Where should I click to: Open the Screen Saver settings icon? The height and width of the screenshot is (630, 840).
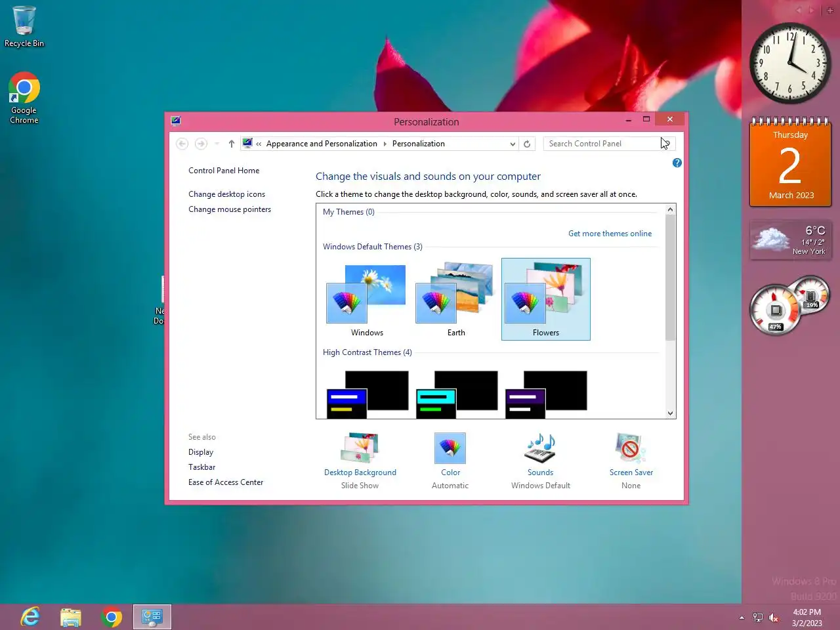point(631,448)
